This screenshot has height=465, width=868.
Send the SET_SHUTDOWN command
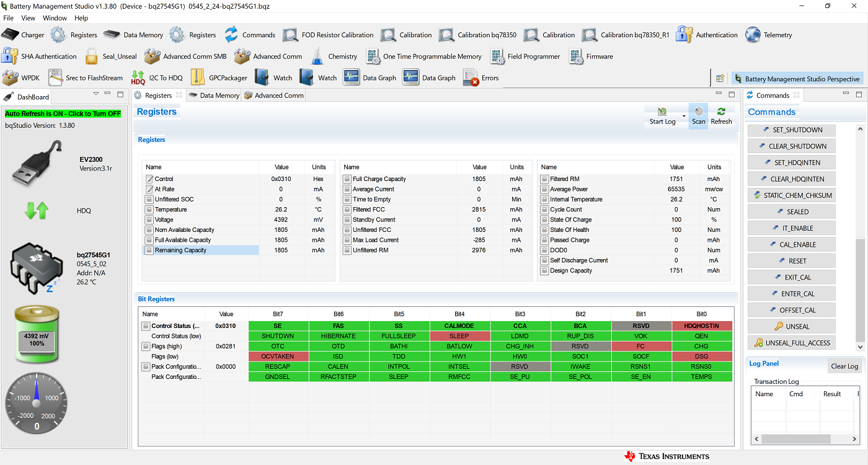[791, 130]
